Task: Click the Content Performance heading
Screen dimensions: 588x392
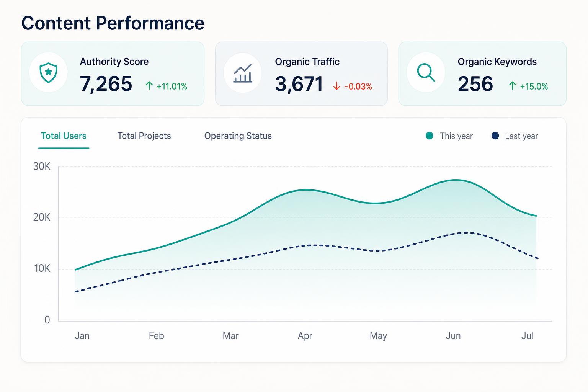Action: 113,23
